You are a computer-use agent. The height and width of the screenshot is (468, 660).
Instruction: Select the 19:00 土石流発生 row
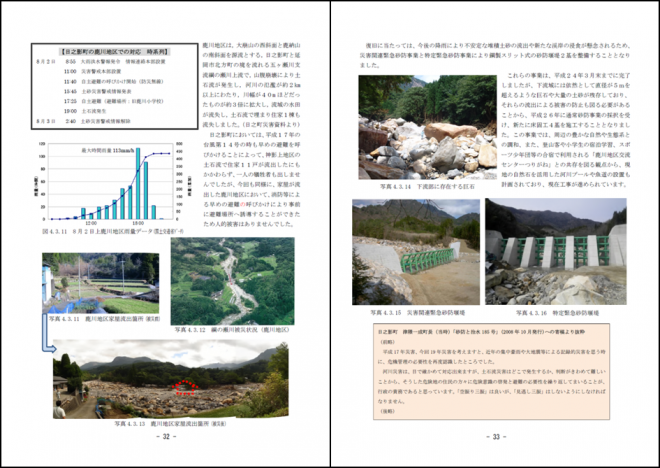[85, 112]
